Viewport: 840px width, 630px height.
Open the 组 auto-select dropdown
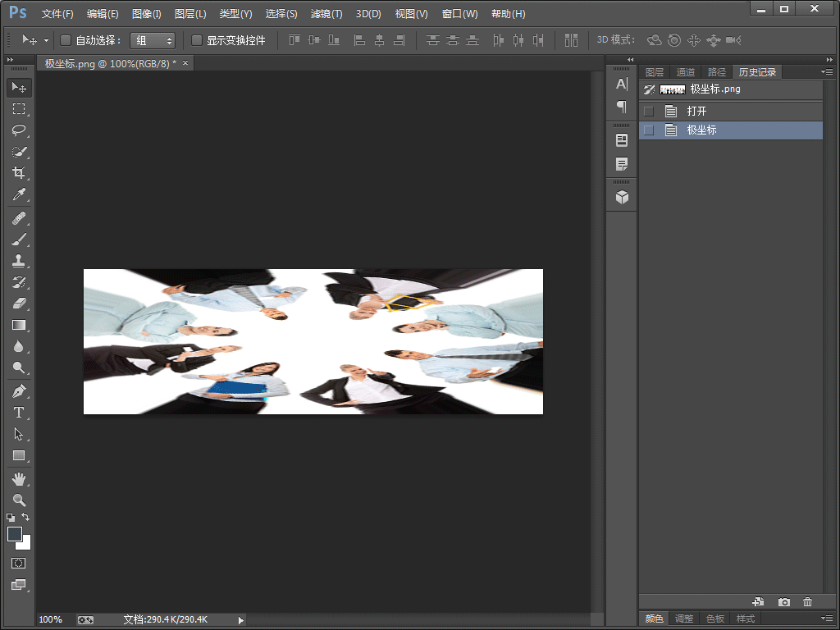(x=153, y=41)
